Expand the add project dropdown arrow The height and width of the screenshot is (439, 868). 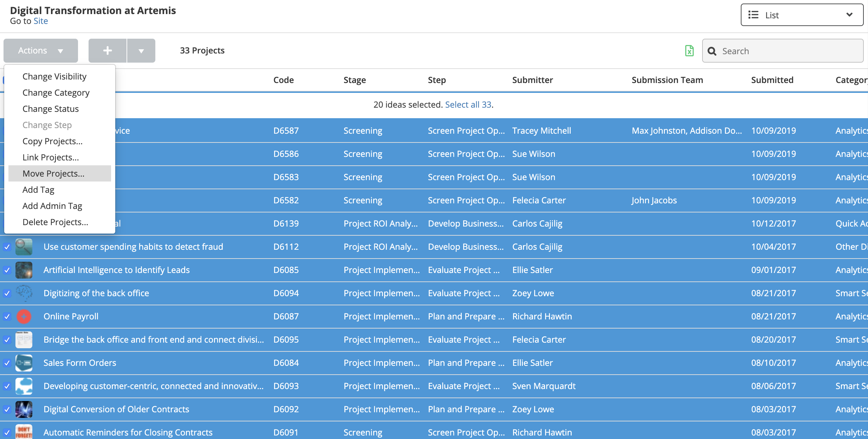click(141, 51)
